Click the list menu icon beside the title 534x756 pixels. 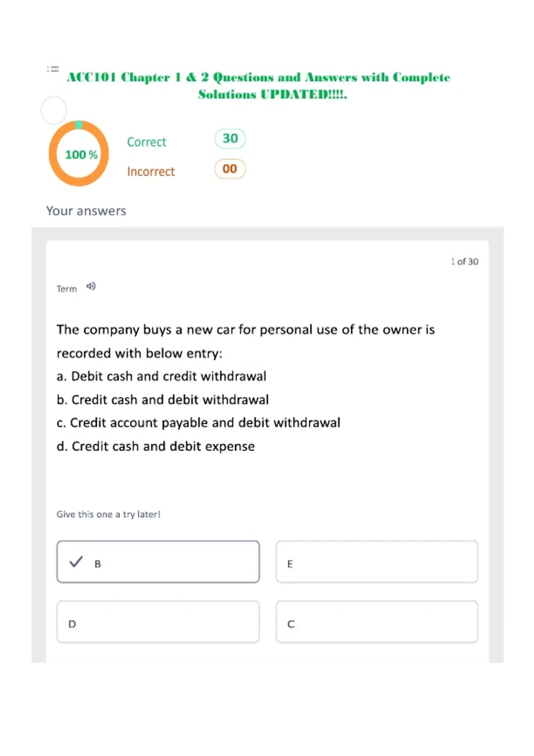coord(53,69)
